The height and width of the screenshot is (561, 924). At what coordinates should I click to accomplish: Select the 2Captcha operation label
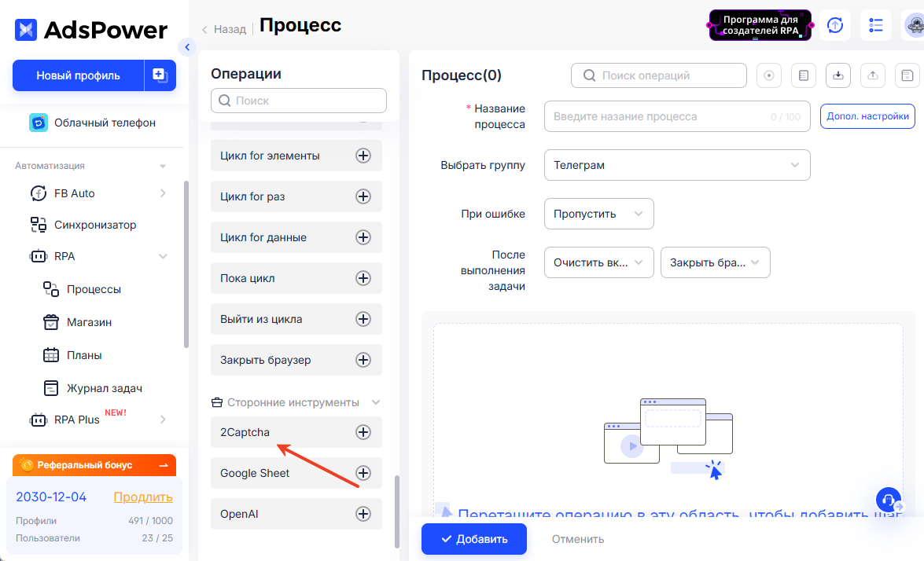(245, 432)
